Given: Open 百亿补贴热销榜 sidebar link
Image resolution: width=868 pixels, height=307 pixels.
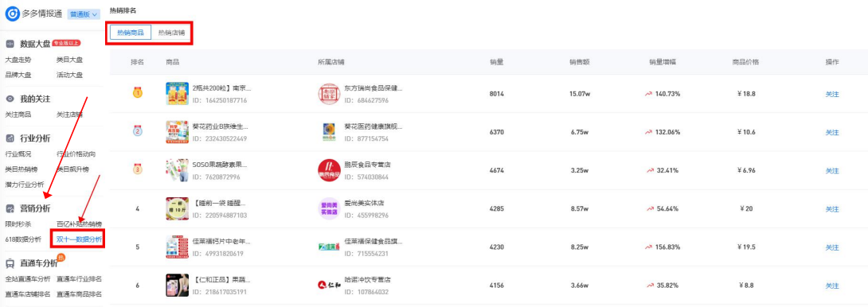Looking at the screenshot, I should [79, 224].
